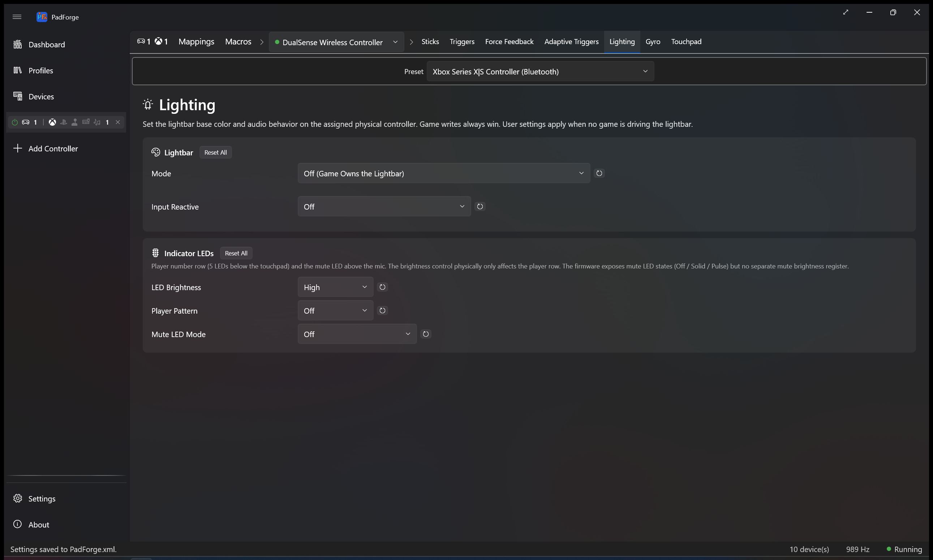Click the full-screen expand arrow icon in title bar
Viewport: 933px width, 560px height.
pos(846,12)
